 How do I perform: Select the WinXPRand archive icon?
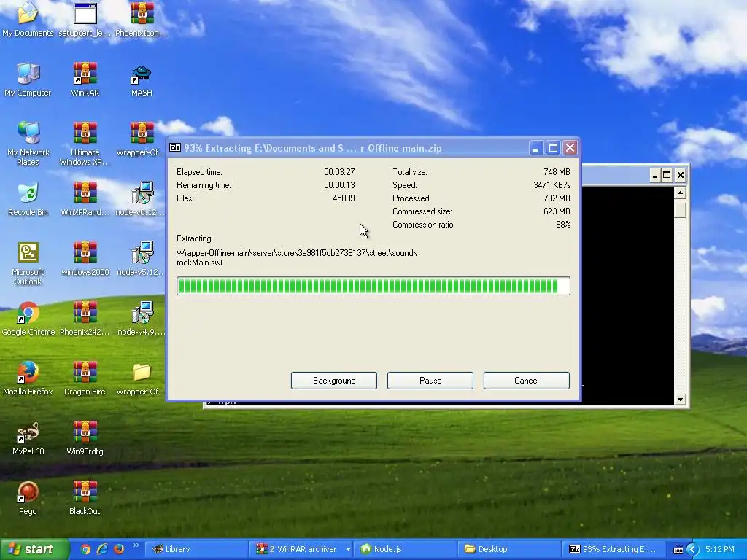pyautogui.click(x=85, y=199)
